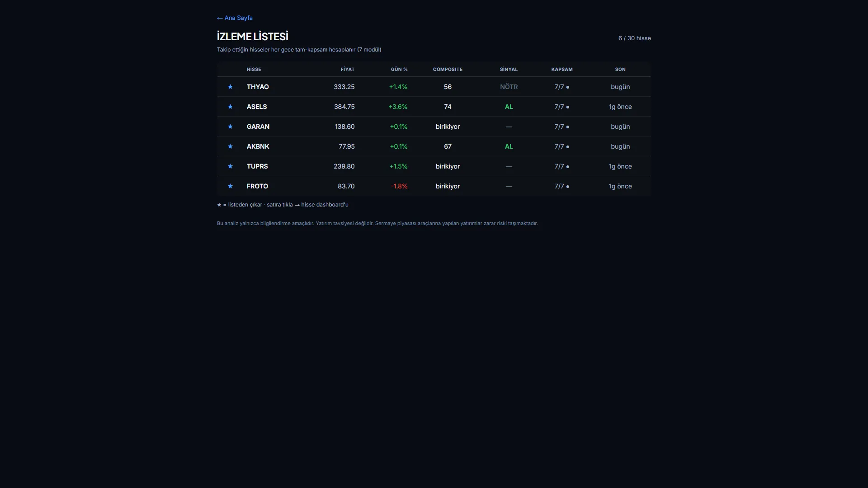Click the composite score 67 for AKBNK

click(x=448, y=146)
